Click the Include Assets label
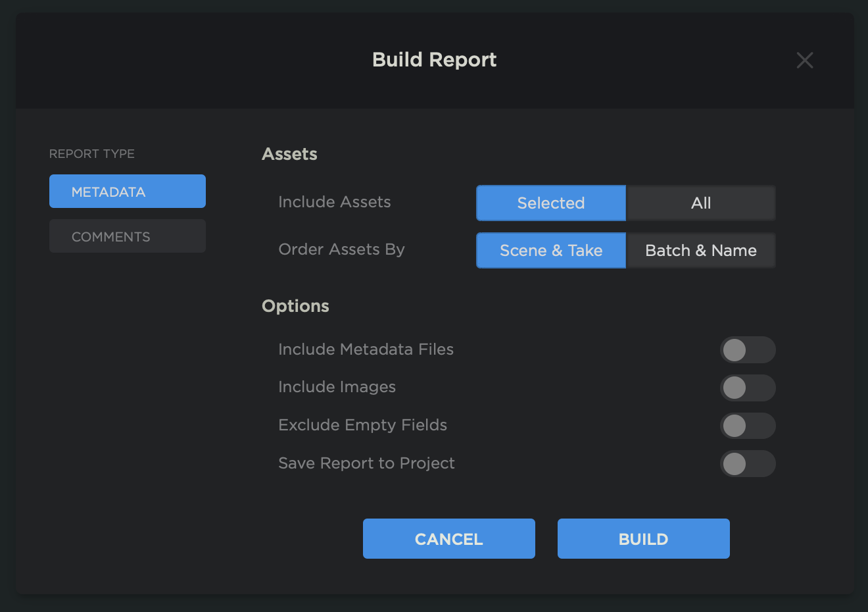The image size is (868, 612). click(335, 202)
